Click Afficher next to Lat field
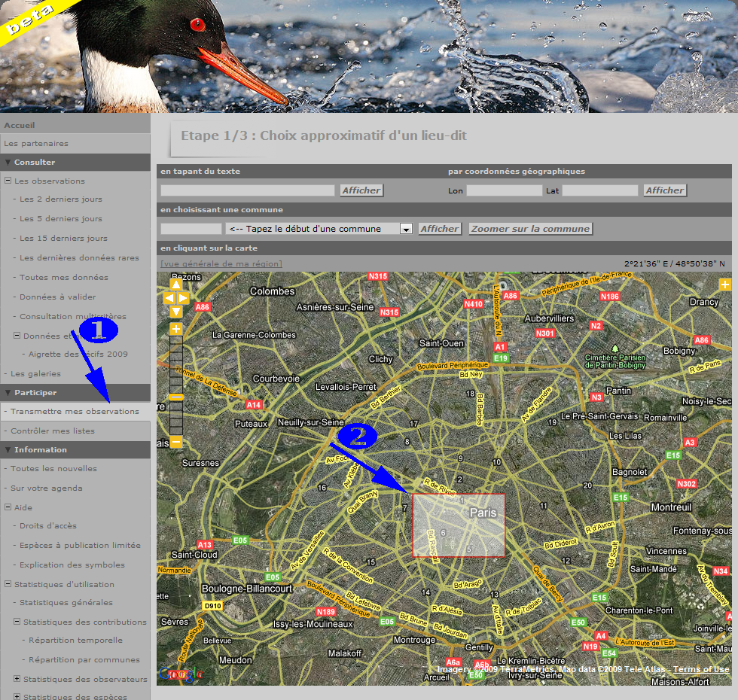Image resolution: width=738 pixels, height=700 pixels. [x=664, y=190]
